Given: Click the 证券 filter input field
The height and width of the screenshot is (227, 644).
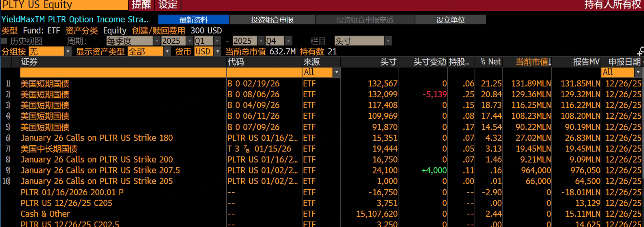Looking at the screenshot, I should tap(123, 72).
